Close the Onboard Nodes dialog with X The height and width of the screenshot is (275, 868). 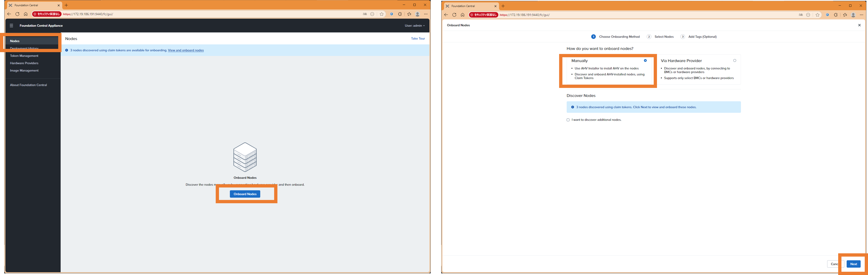pyautogui.click(x=859, y=25)
